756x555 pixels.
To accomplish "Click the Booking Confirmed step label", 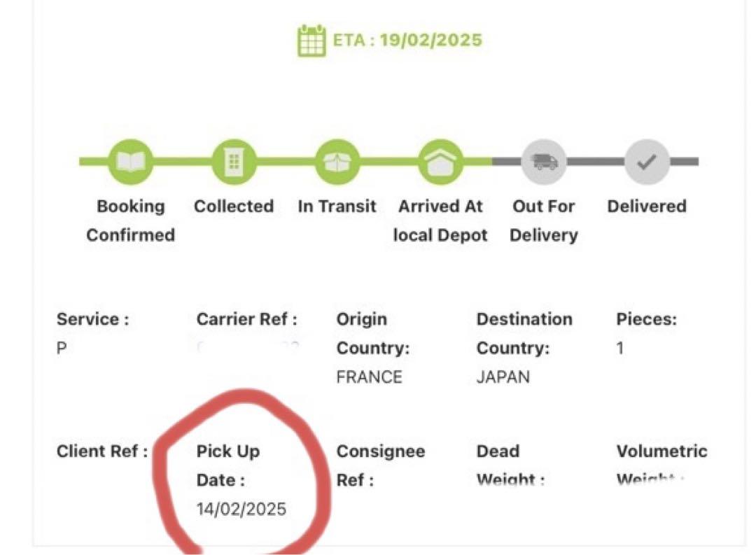I will (x=131, y=220).
